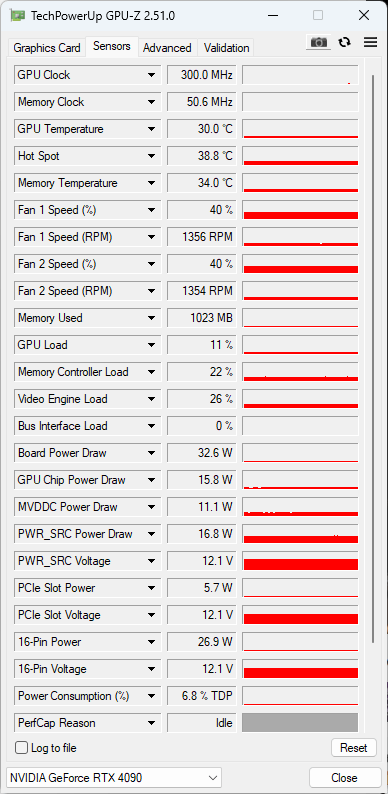Screen dimensions: 388x794
Task: Click the 6.8 % TDP value
Action: point(202,696)
